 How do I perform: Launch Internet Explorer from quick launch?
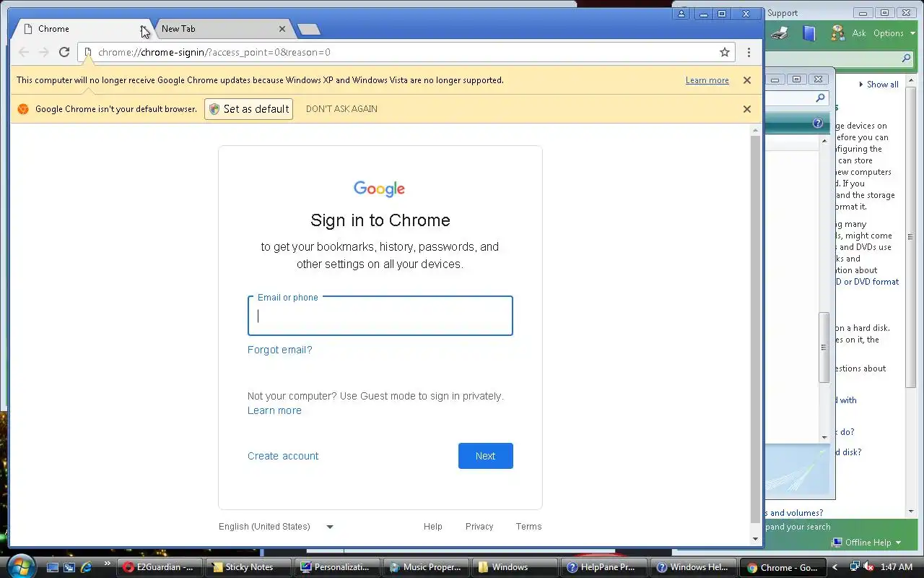(x=87, y=568)
